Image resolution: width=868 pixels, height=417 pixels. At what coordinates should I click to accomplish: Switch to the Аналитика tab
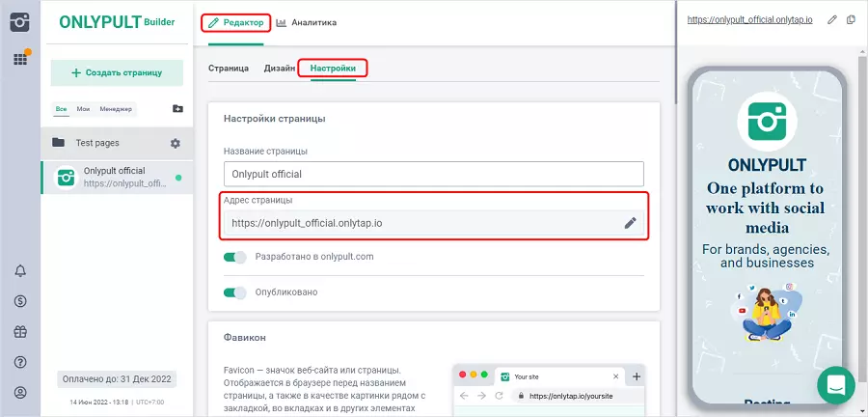tap(307, 22)
